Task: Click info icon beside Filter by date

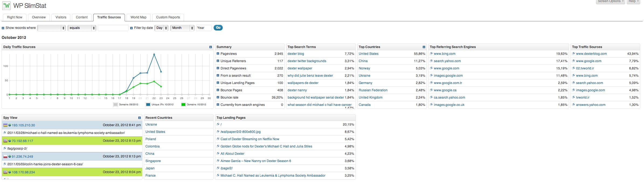Action: click(131, 28)
